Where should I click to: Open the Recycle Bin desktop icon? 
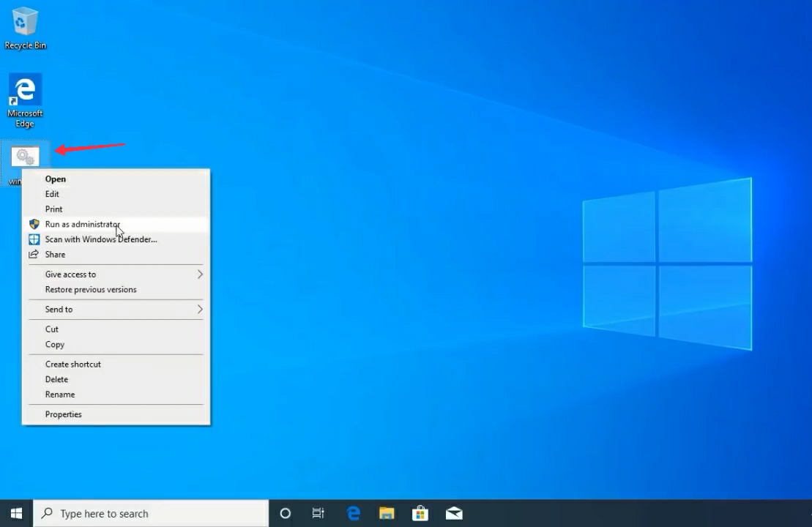(25, 23)
